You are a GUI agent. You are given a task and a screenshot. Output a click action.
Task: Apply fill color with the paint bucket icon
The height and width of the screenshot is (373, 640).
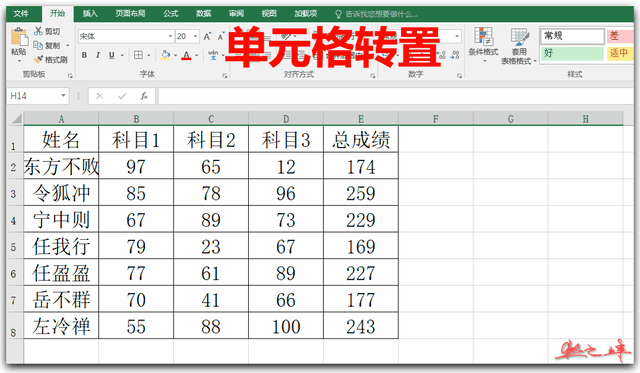point(165,55)
